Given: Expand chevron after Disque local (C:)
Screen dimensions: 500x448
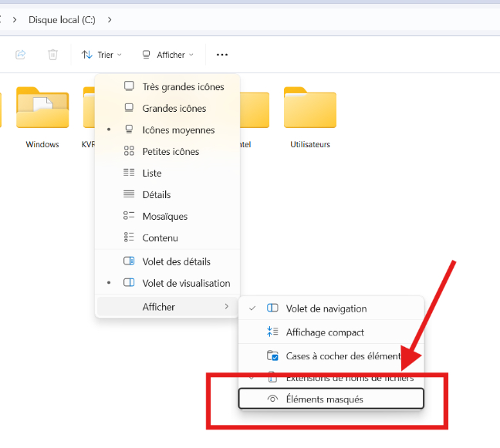Looking at the screenshot, I should [110, 20].
